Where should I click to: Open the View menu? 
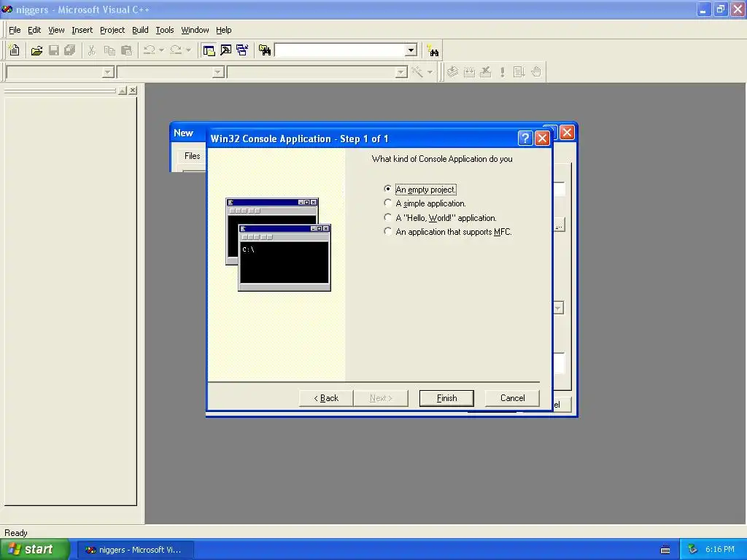tap(56, 30)
